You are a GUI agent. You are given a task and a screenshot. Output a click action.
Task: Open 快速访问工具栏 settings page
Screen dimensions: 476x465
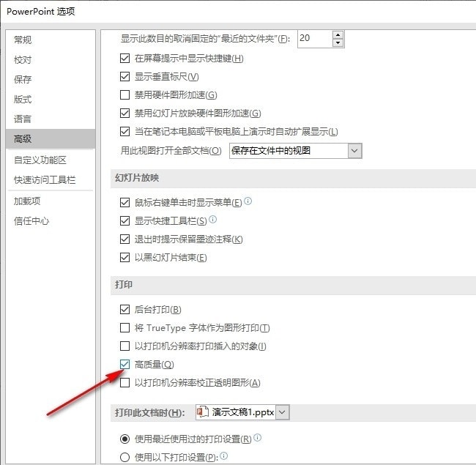[45, 179]
